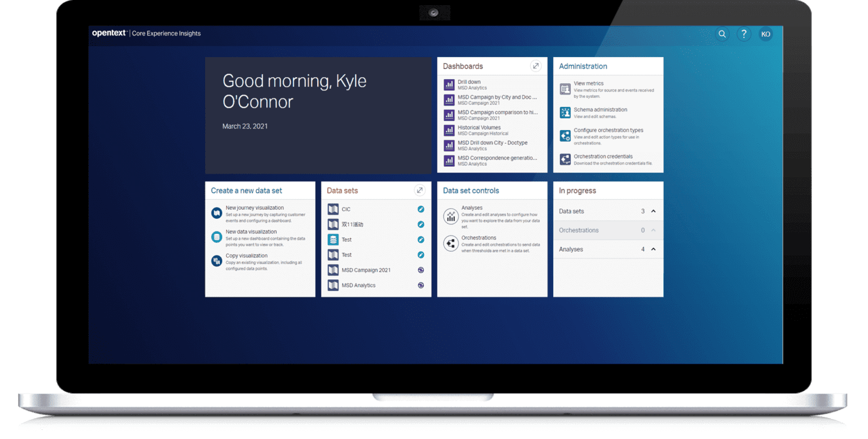868x439 pixels.
Task: Select the View metrics icon under Administration
Action: click(x=565, y=89)
